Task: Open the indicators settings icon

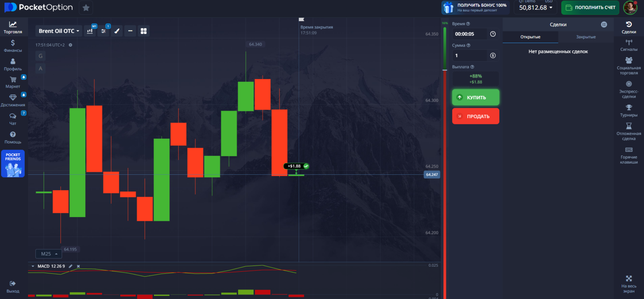Action: point(103,31)
